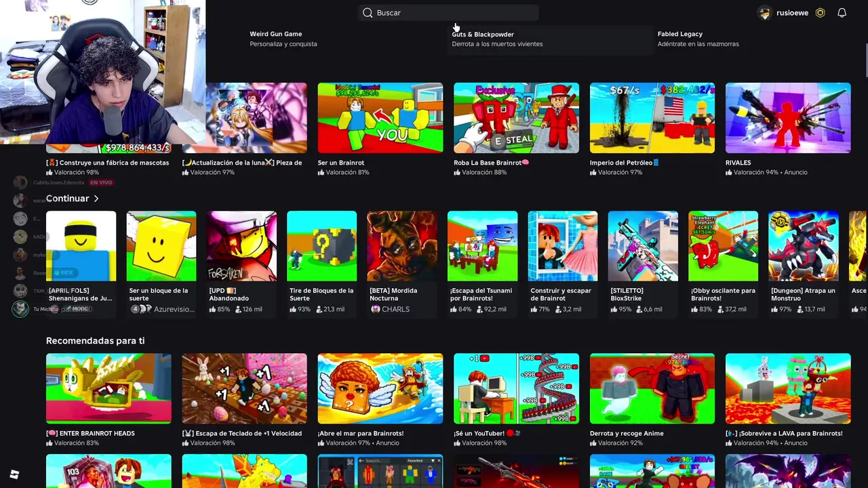Click thumbs-up icon beside 97% Dungeon rating
The image size is (868, 488).
774,309
